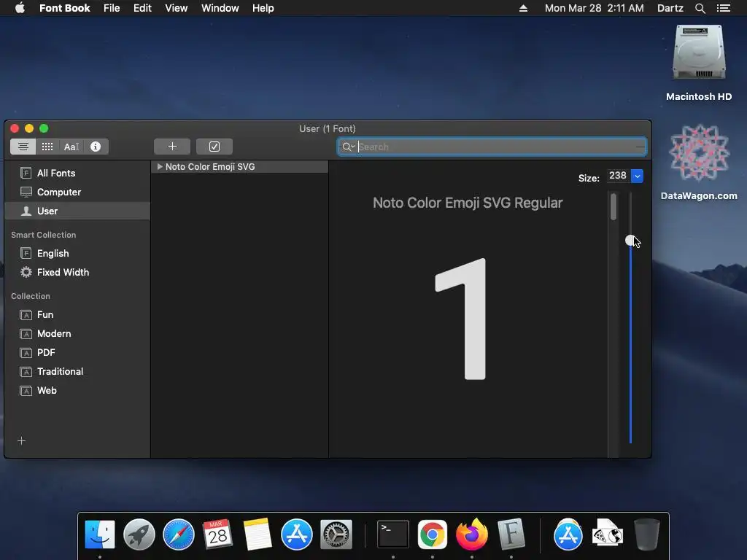Open the Applications folder in Dock
Viewport: 747px width, 560px height.
click(568, 534)
